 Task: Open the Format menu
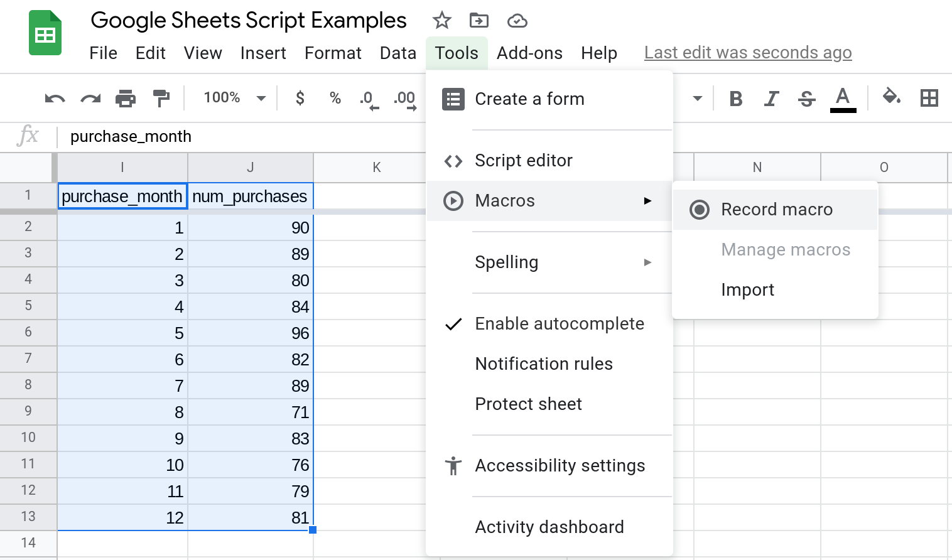tap(333, 53)
